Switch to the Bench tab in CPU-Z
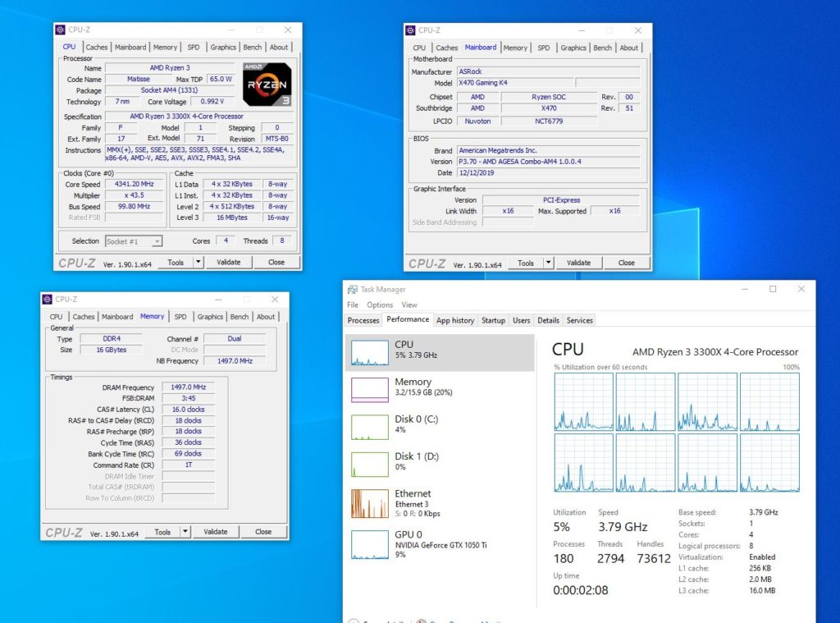Screen dimensions: 840x623 coord(252,47)
